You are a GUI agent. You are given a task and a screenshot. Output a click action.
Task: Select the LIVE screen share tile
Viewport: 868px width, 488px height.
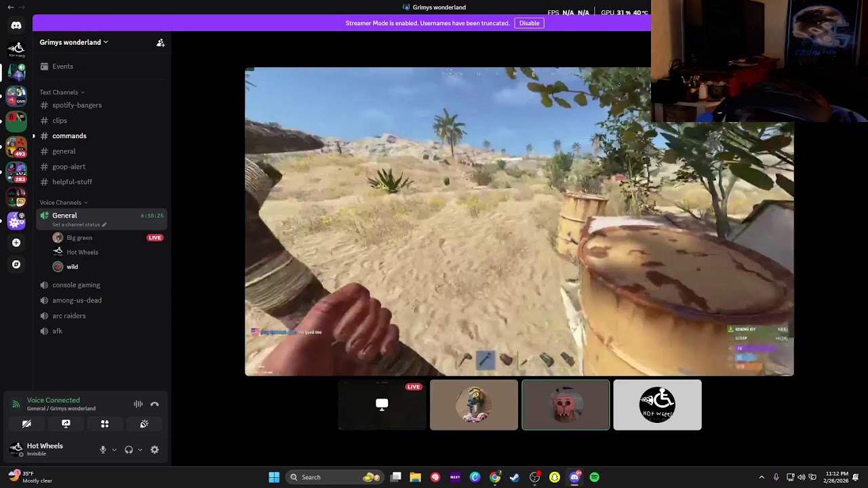point(382,405)
